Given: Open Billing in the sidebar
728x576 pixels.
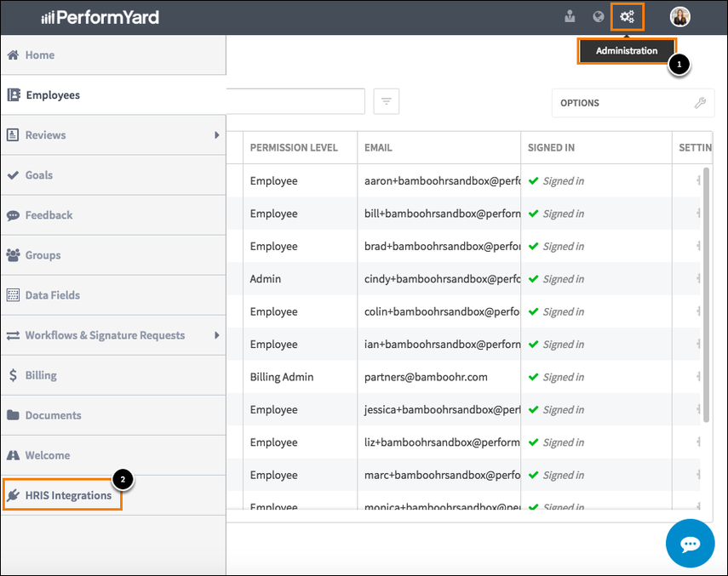Looking at the screenshot, I should 113,375.
